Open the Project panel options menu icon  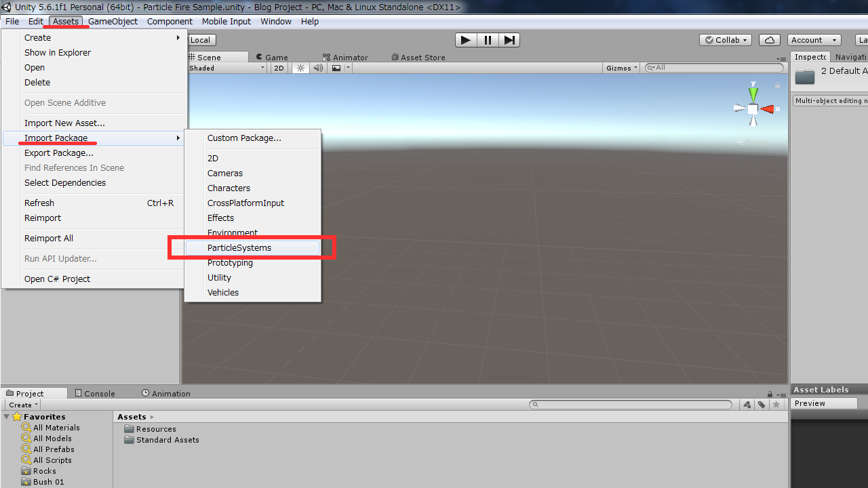click(x=781, y=394)
